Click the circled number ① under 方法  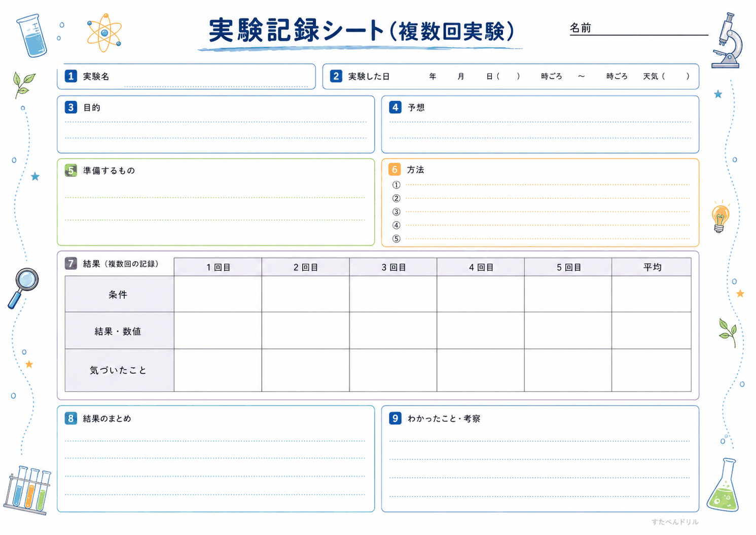point(396,185)
